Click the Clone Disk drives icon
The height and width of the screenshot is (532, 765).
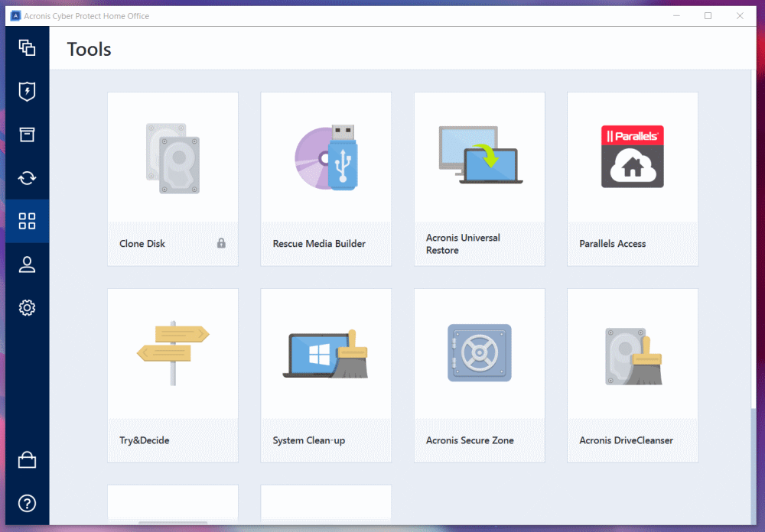point(172,157)
